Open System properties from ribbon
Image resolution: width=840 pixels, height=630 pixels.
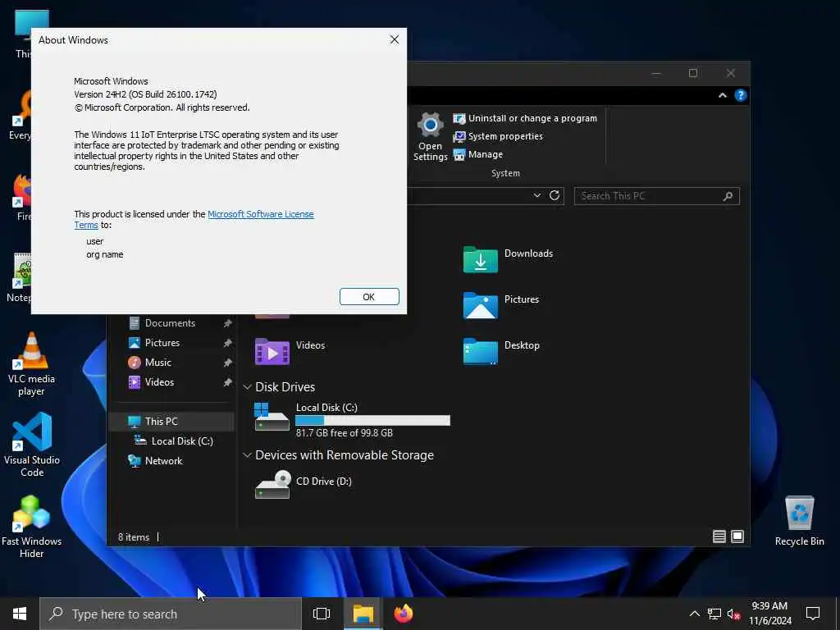[498, 137]
